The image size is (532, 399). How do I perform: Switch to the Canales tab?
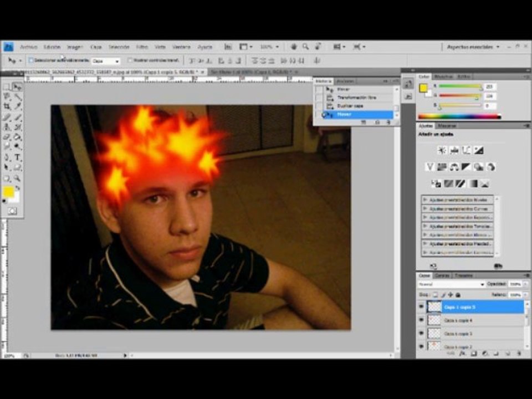442,275
